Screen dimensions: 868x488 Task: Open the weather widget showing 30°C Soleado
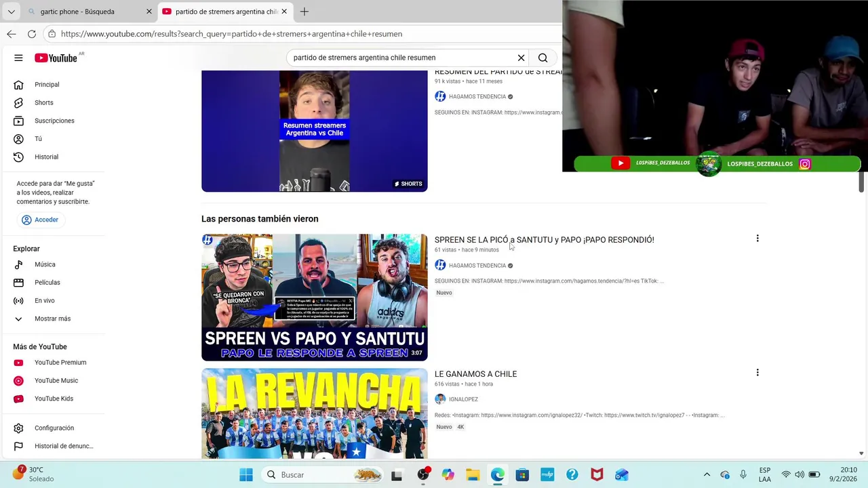34,474
